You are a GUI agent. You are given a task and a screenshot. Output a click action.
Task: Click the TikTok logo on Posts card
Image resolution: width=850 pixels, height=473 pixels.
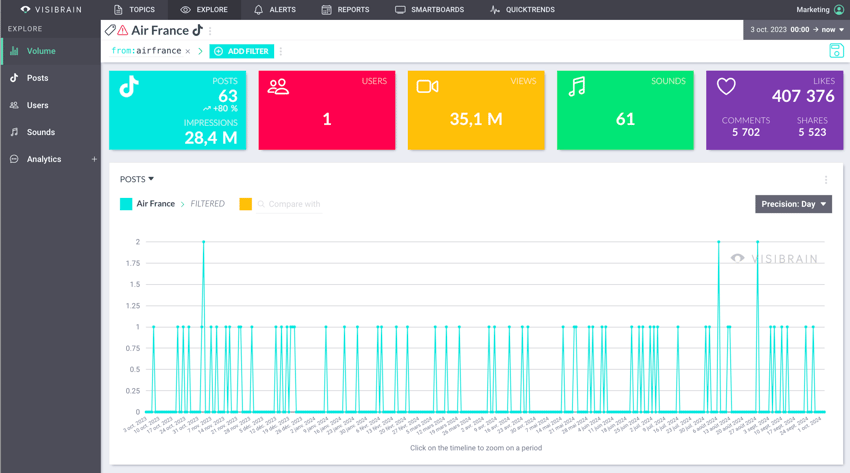click(x=129, y=87)
